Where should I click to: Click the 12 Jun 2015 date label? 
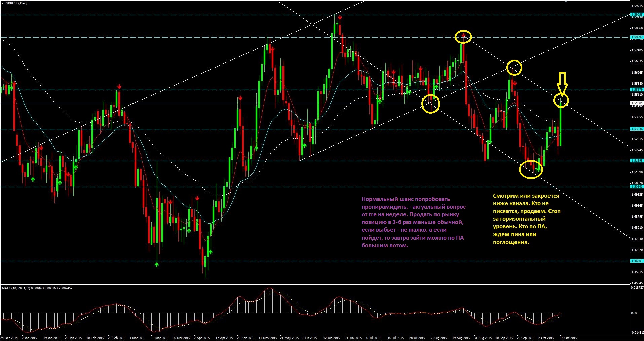[332, 338]
